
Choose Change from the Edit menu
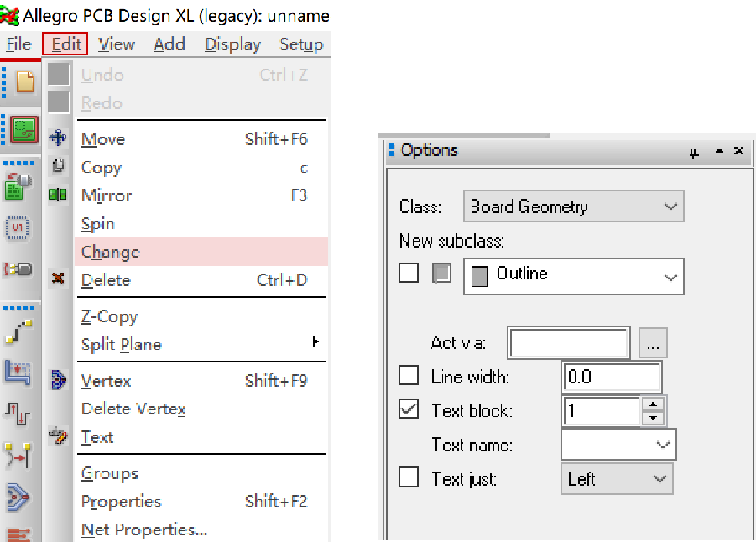click(111, 252)
